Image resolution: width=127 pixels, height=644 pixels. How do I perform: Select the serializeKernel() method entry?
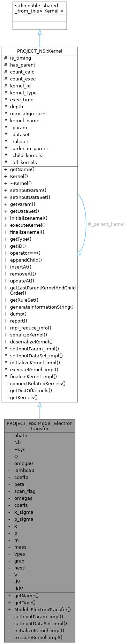point(26,335)
